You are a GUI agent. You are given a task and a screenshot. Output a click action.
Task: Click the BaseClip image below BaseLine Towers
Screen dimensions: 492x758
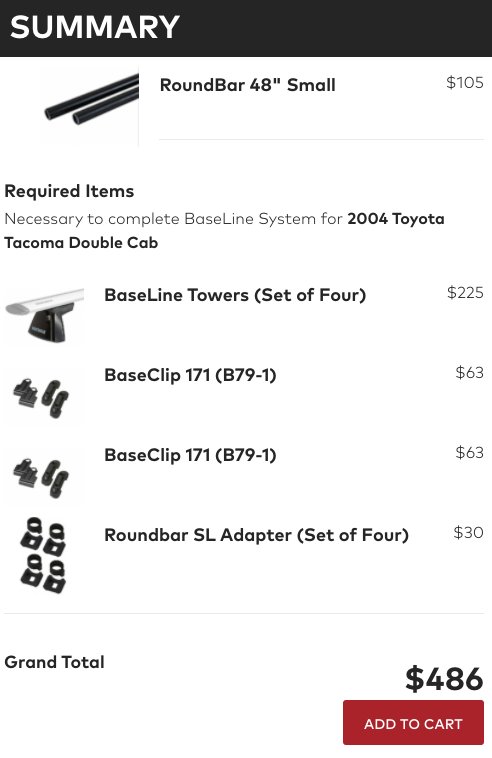click(x=43, y=396)
